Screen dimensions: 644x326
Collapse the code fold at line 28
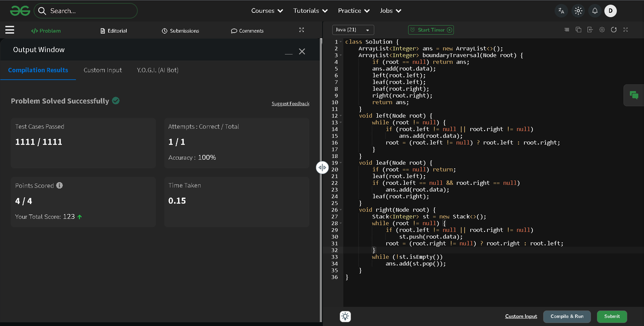[x=341, y=223]
